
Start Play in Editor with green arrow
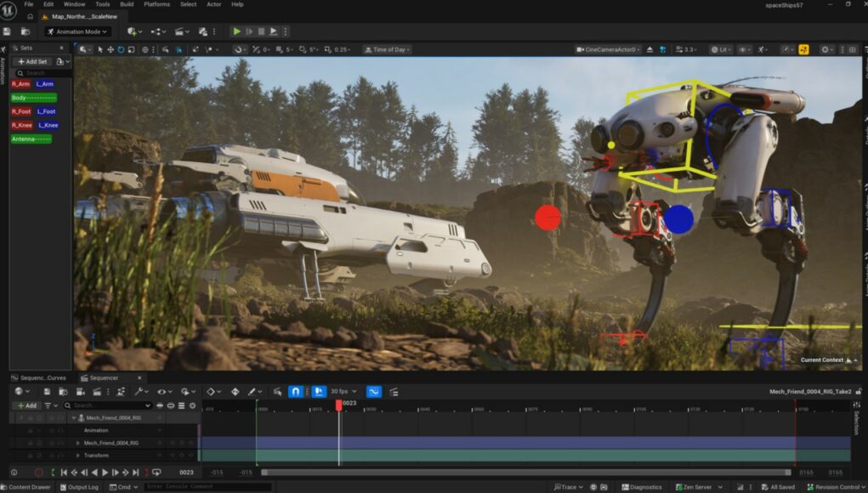coord(236,31)
